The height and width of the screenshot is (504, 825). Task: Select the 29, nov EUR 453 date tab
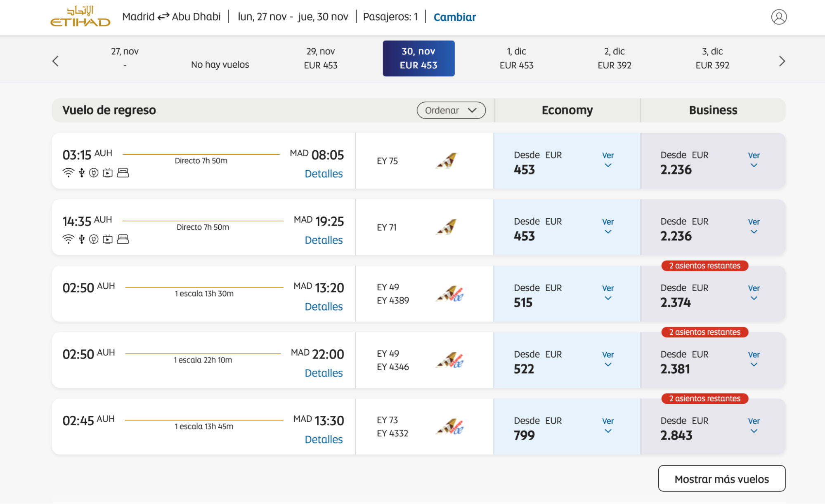(321, 58)
